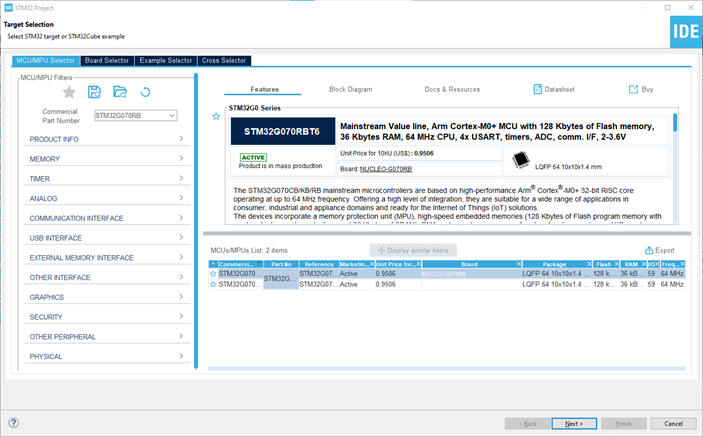Click the filters panel vertical scrollbar

(196, 221)
